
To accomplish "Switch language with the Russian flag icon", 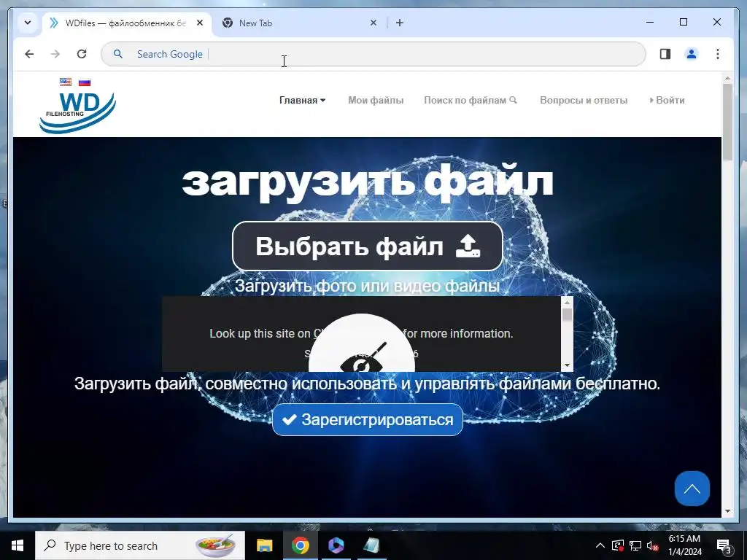I will [x=85, y=82].
